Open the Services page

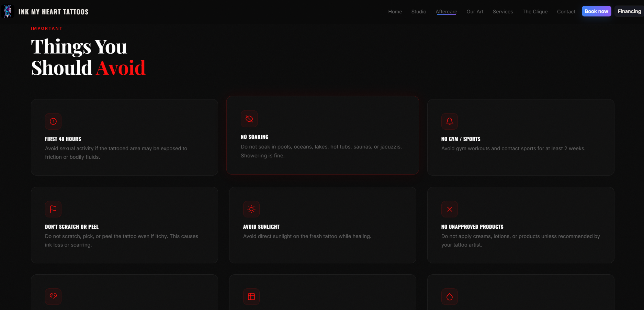tap(503, 12)
